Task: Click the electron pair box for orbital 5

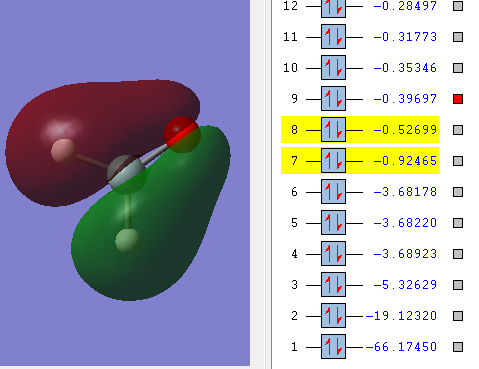Action: point(333,223)
